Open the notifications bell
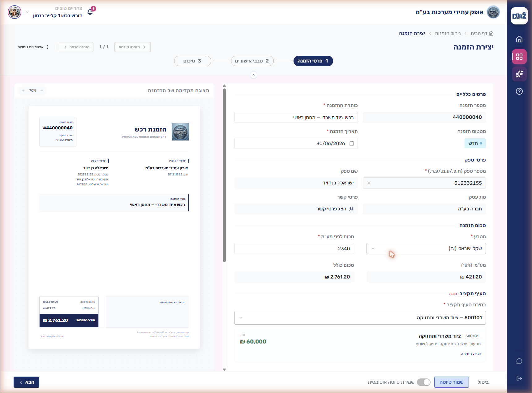The image size is (532, 393). (90, 12)
